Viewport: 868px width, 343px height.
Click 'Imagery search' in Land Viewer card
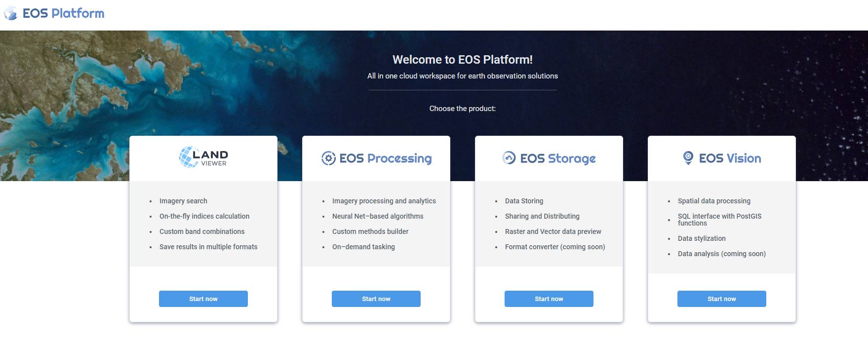[x=183, y=201]
